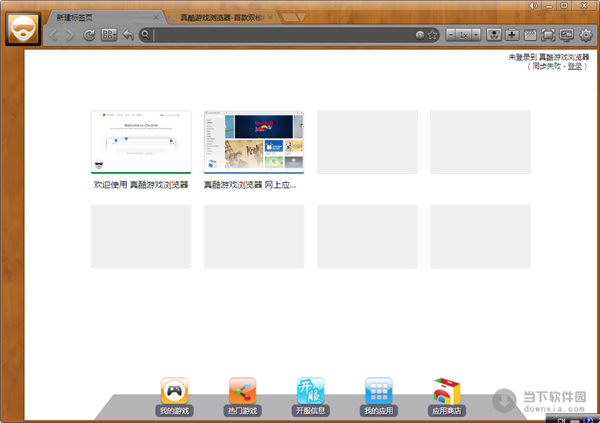Click the 应用商店 label

pos(447,411)
